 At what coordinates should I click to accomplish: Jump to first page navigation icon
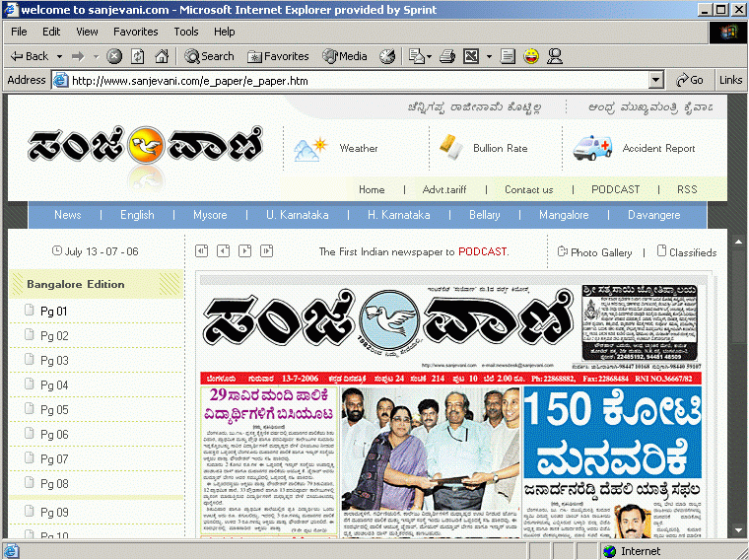click(x=202, y=250)
